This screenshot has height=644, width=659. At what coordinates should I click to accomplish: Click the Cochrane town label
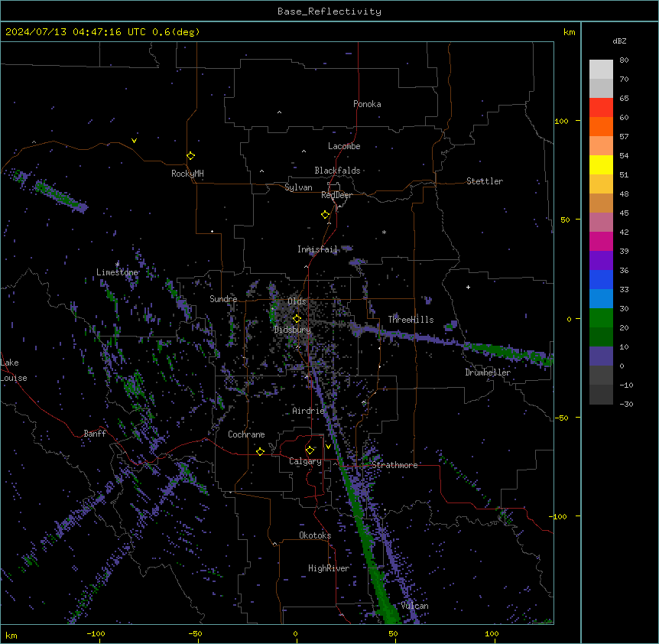[x=246, y=434]
